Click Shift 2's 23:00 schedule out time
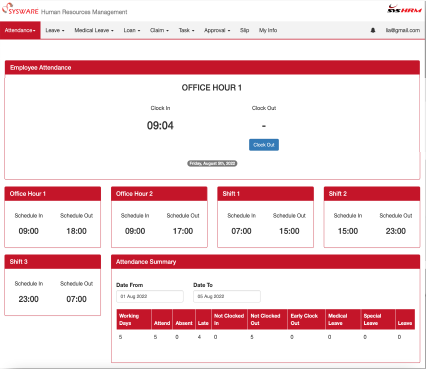This screenshot has width=426, height=369. (396, 231)
